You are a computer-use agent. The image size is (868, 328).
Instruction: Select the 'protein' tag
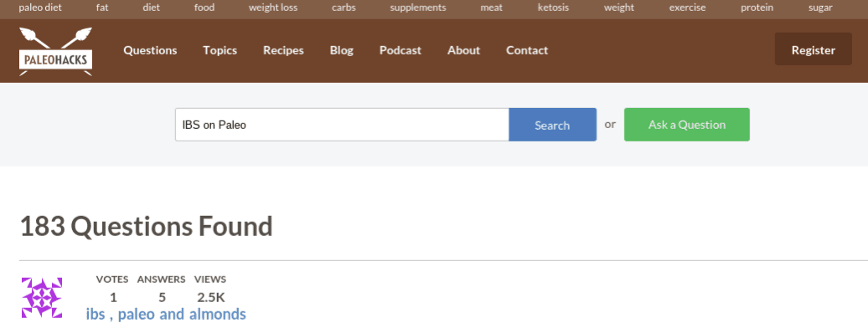pyautogui.click(x=757, y=8)
